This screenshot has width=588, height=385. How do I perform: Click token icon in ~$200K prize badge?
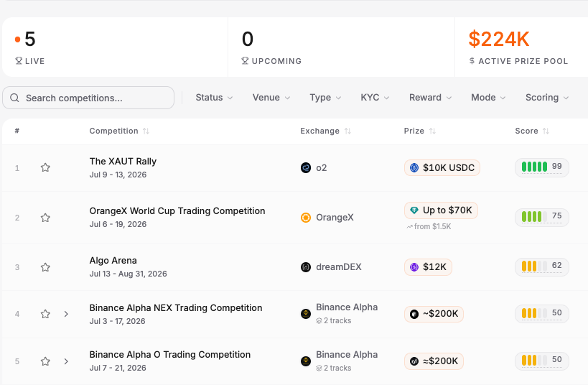414,314
